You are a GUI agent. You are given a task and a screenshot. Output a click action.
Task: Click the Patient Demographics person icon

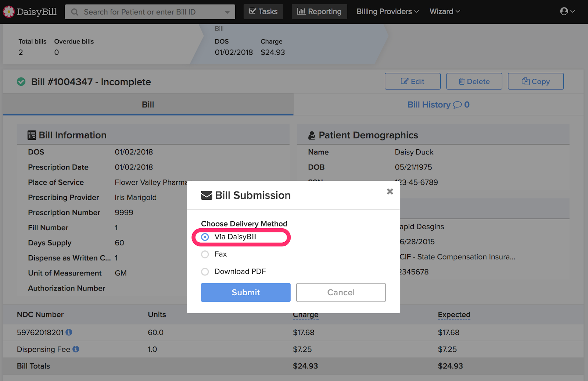[312, 135]
